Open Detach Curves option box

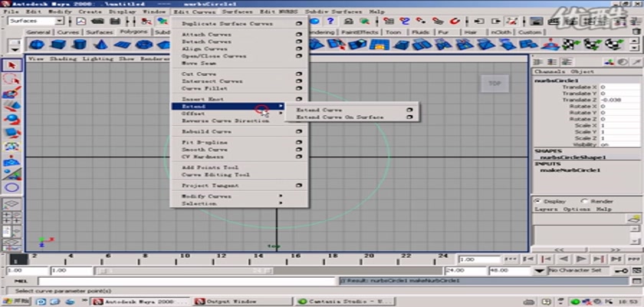tap(299, 41)
